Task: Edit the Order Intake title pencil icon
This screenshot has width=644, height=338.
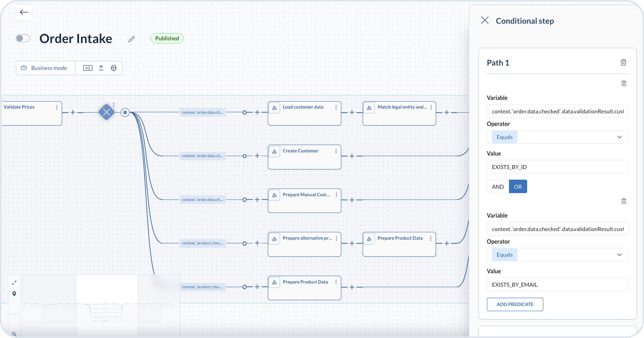Action: click(x=132, y=39)
